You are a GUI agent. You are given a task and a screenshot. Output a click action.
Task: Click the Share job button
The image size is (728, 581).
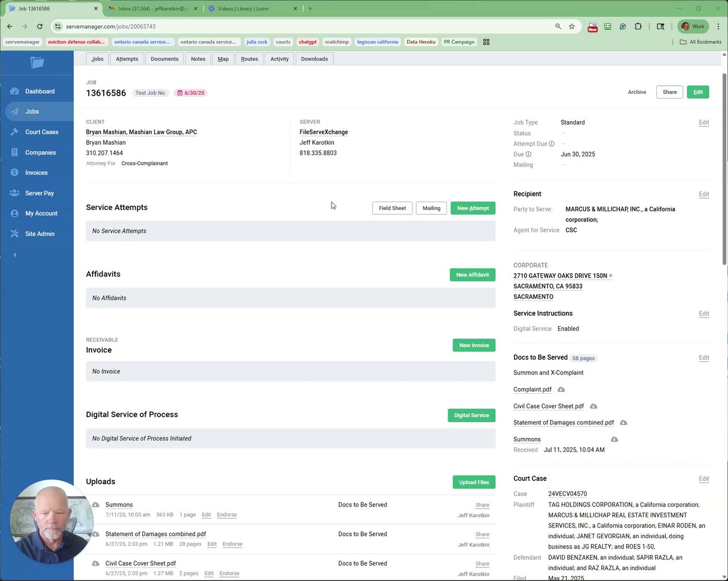pyautogui.click(x=669, y=92)
